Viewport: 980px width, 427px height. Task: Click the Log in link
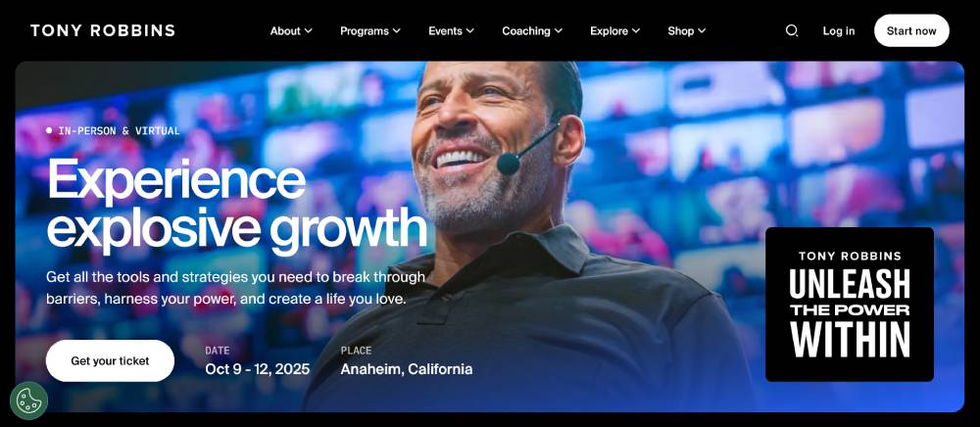839,30
